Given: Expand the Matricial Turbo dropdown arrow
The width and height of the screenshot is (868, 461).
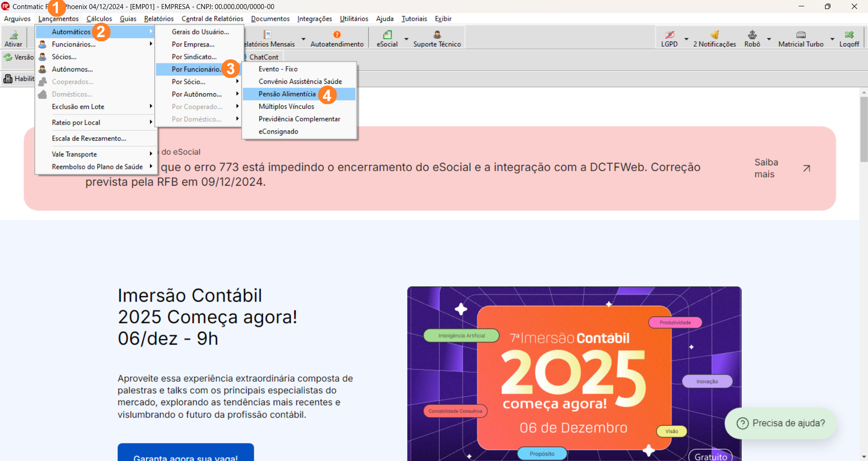Looking at the screenshot, I should tap(832, 39).
